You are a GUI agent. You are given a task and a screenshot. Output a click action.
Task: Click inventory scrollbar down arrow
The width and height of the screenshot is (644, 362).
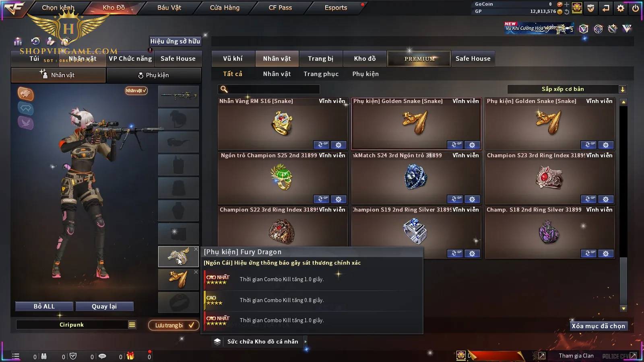(623, 309)
